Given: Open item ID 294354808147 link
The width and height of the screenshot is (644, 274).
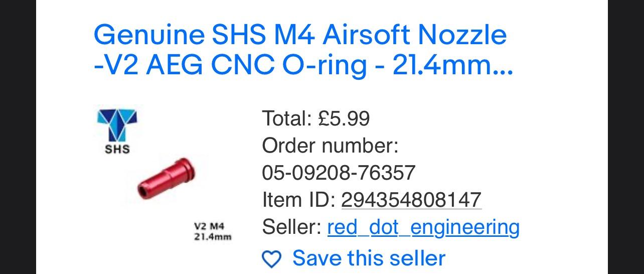Looking at the screenshot, I should (x=411, y=200).
